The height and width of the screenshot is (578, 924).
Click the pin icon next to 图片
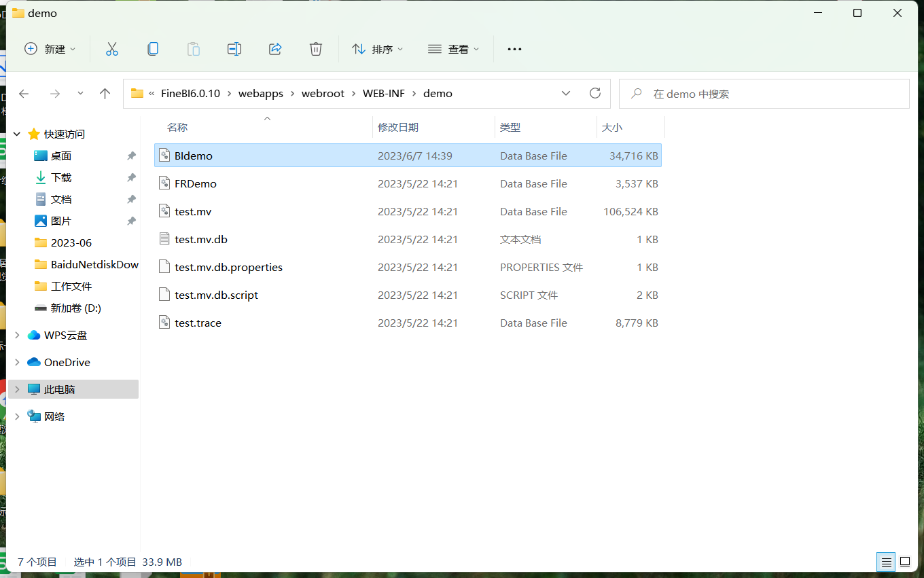pos(131,221)
